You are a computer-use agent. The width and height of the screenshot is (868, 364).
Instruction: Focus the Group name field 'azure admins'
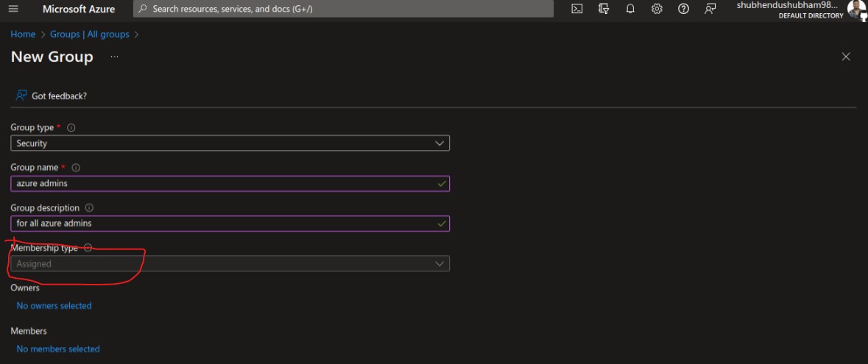pyautogui.click(x=230, y=183)
